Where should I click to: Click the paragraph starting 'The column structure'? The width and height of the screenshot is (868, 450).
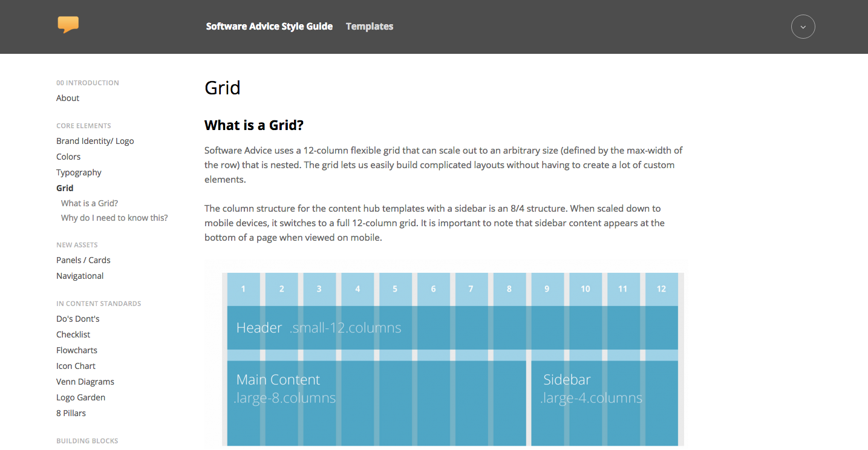tap(434, 223)
